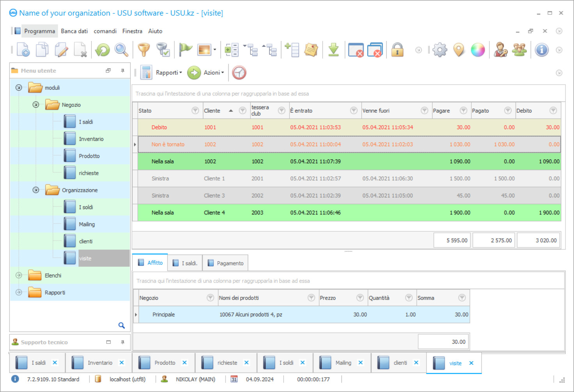Click the funnel filter icon
The width and height of the screenshot is (574, 392).
point(144,50)
